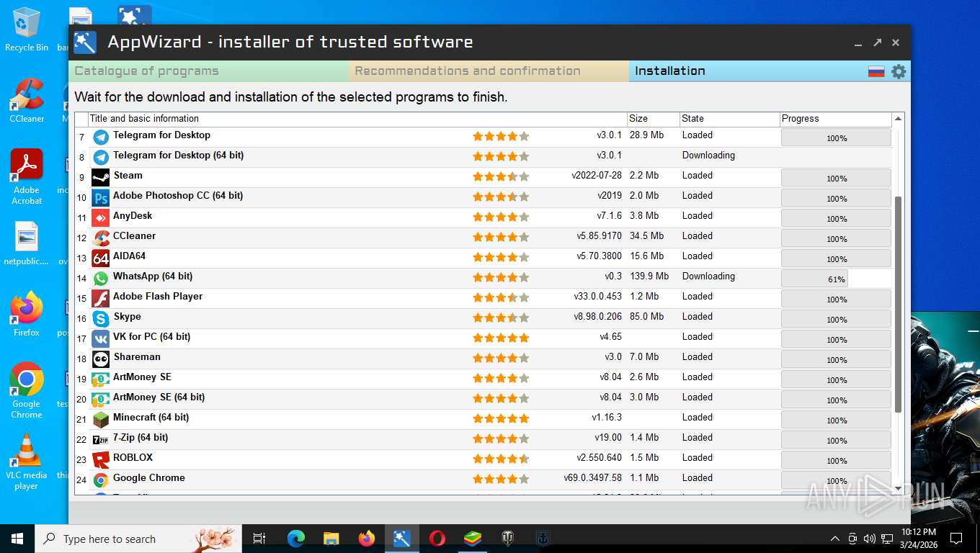The height and width of the screenshot is (553, 980).
Task: Select the CCleaner row title text
Action: [x=134, y=236]
